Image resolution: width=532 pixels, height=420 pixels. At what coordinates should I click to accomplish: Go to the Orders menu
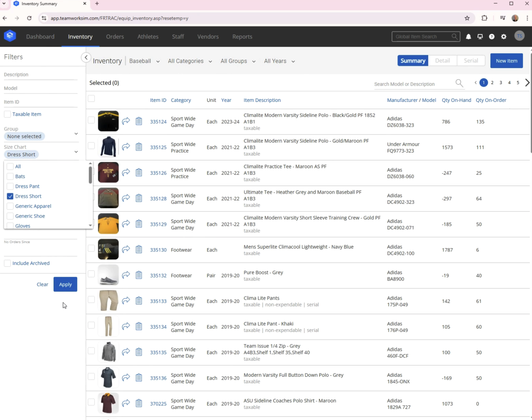115,37
